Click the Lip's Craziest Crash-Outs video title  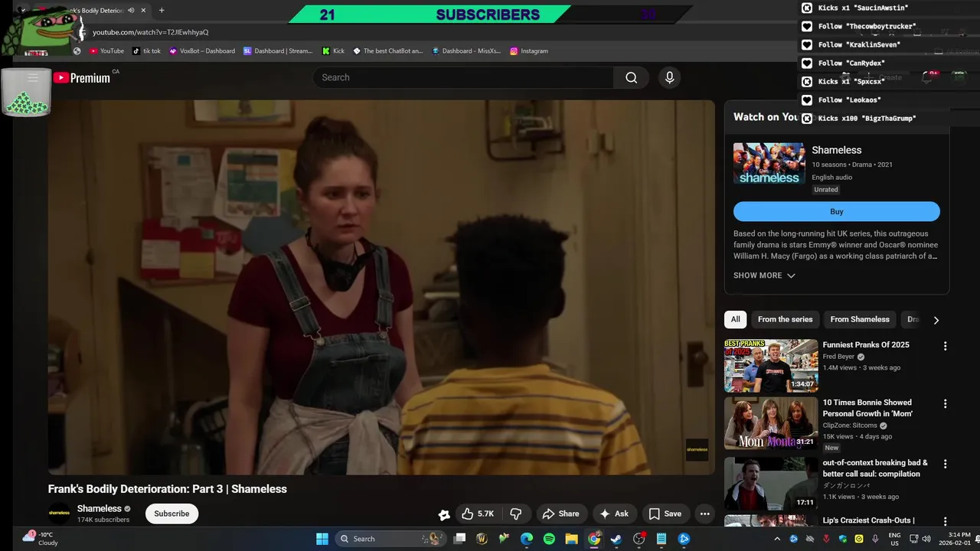(868, 520)
